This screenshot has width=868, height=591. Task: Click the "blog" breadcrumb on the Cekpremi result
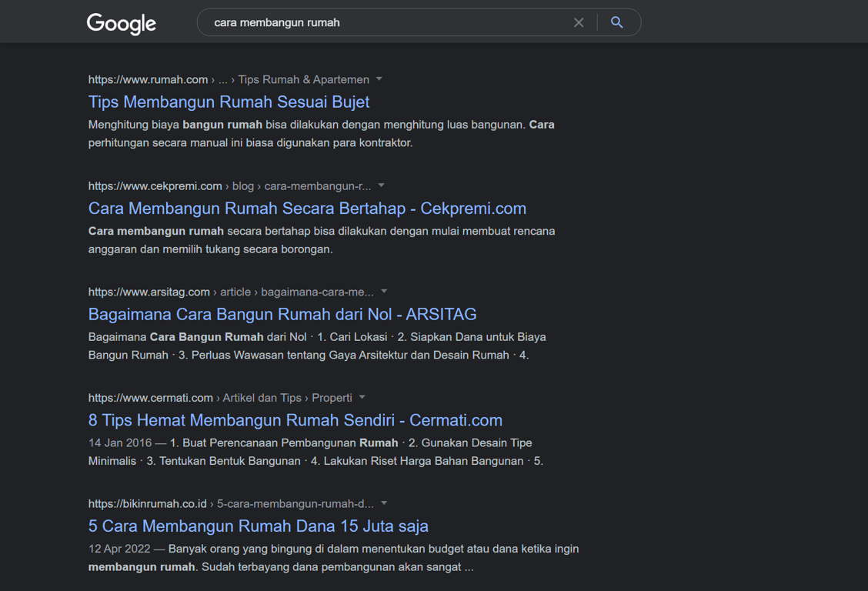(x=242, y=185)
